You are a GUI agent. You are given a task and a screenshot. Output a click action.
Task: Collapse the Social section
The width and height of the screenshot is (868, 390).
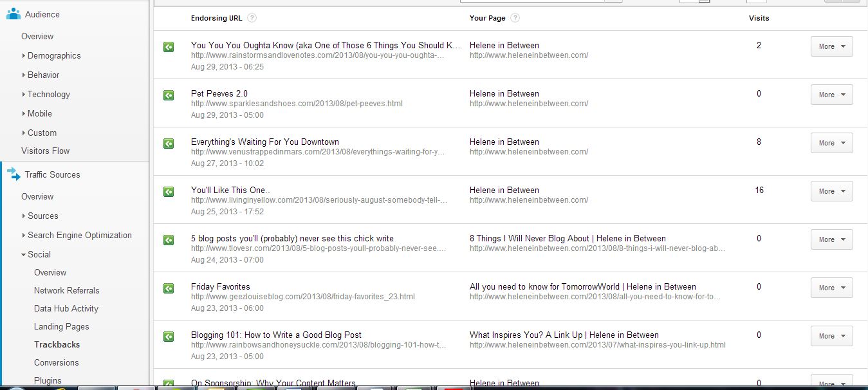36,255
